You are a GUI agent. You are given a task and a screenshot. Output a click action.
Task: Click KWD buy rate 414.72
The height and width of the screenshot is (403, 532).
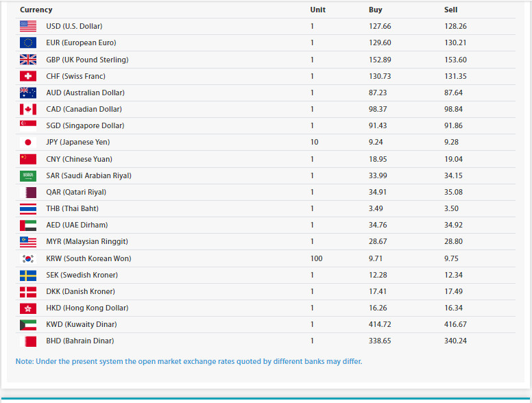point(380,325)
